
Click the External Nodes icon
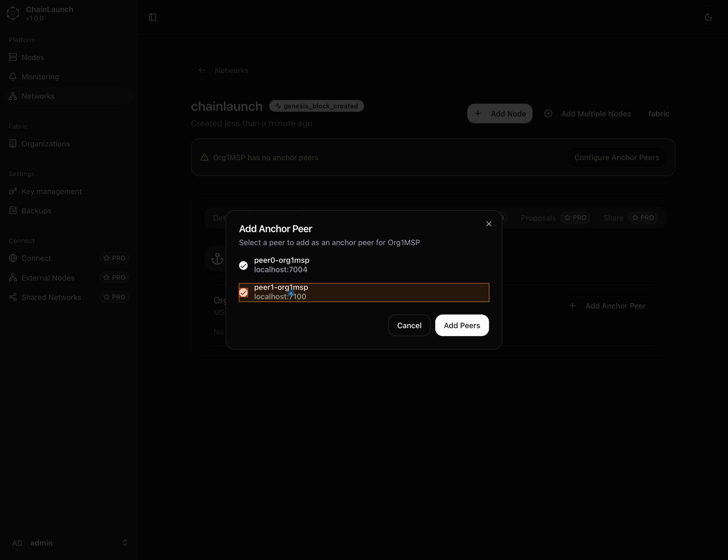click(13, 278)
